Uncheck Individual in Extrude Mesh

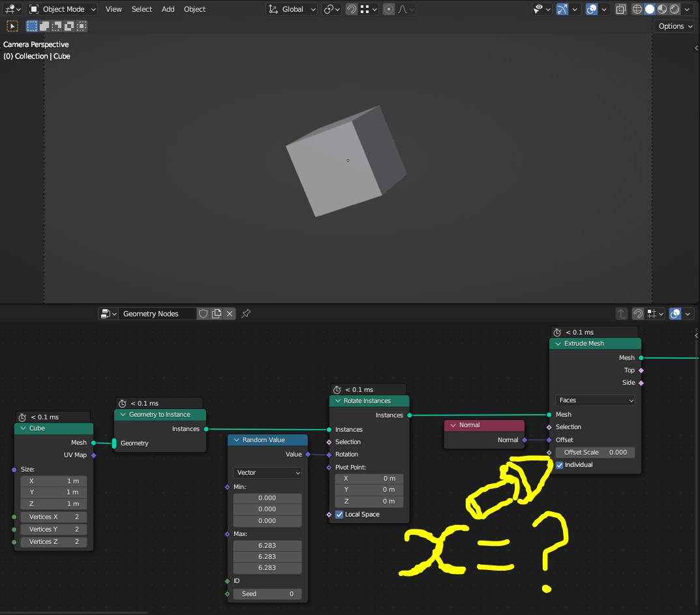click(x=559, y=465)
